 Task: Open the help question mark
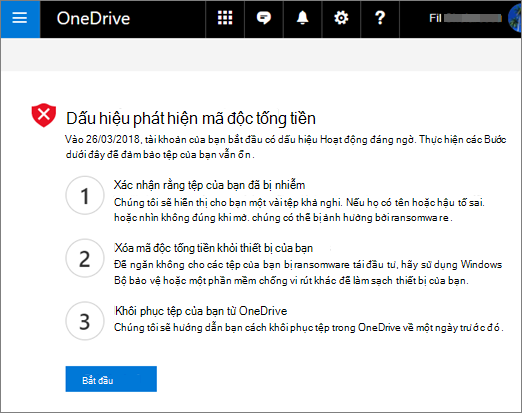click(380, 18)
